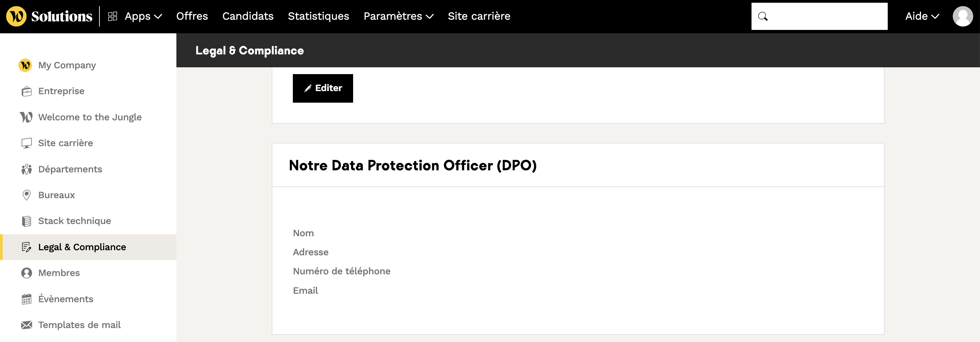Click the Entreprise briefcase icon
The width and height of the screenshot is (980, 342).
(x=26, y=91)
